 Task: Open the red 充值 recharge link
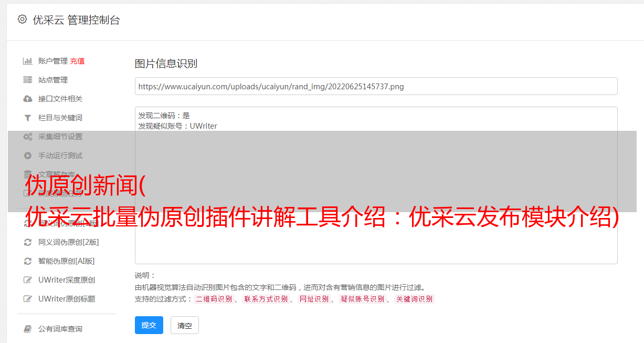[77, 61]
